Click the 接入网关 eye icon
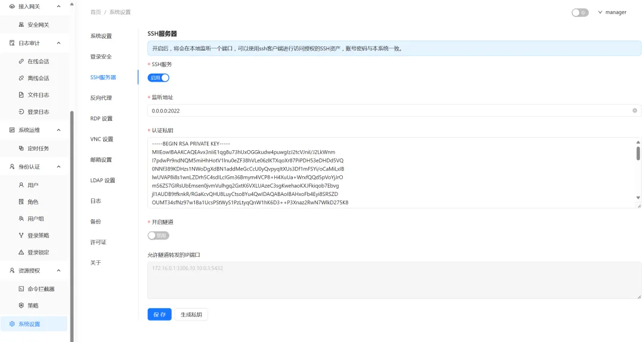The height and width of the screenshot is (342, 644). coord(12,7)
